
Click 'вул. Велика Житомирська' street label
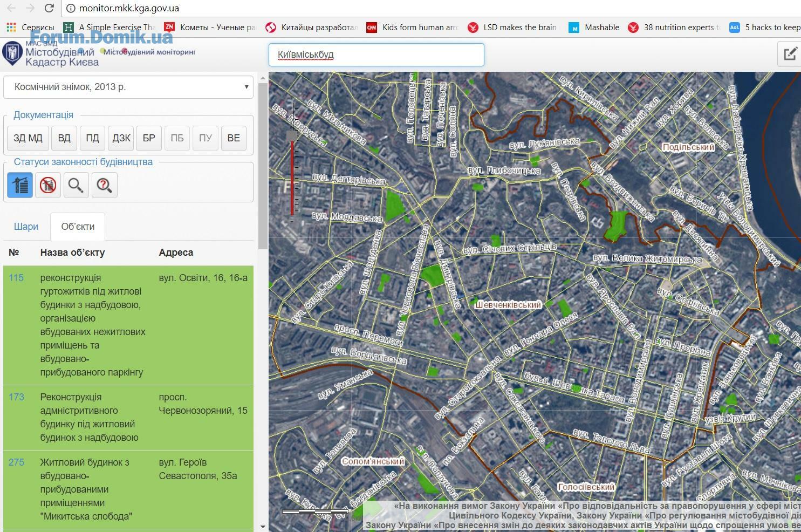click(x=647, y=259)
